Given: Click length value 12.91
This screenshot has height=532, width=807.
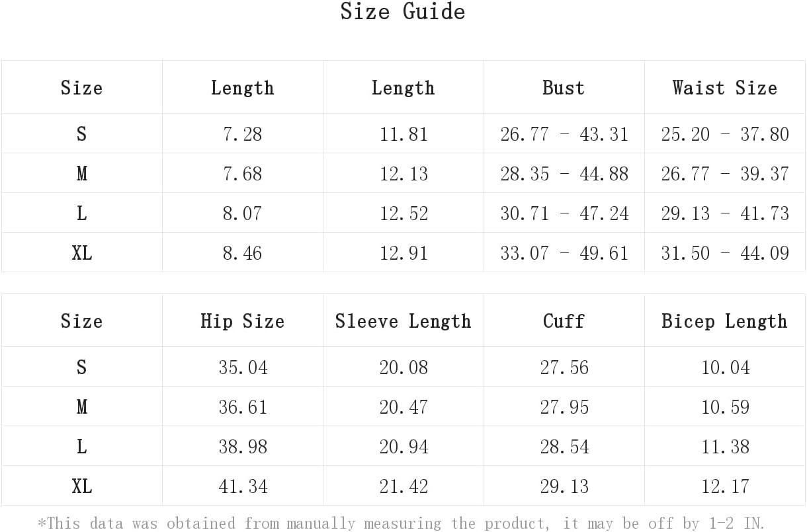Looking at the screenshot, I should coord(403,253).
